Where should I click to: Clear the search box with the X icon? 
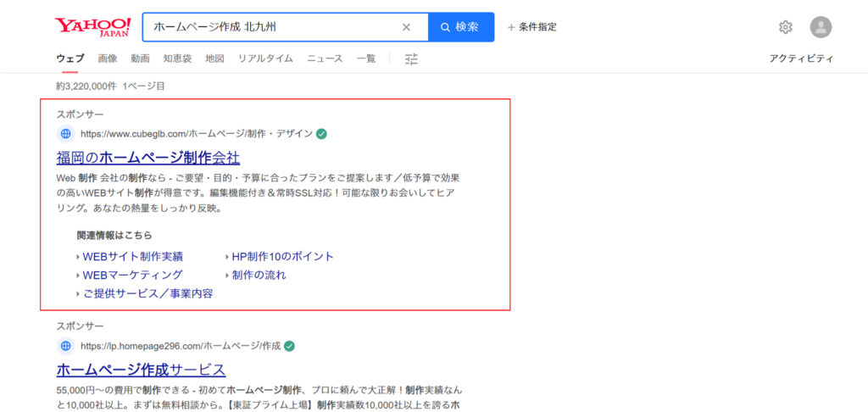(406, 27)
